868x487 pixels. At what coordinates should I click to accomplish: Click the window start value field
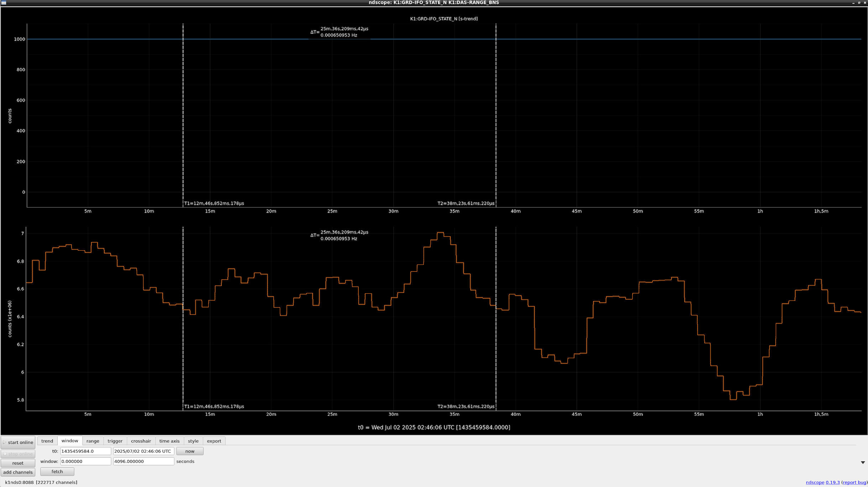click(85, 461)
